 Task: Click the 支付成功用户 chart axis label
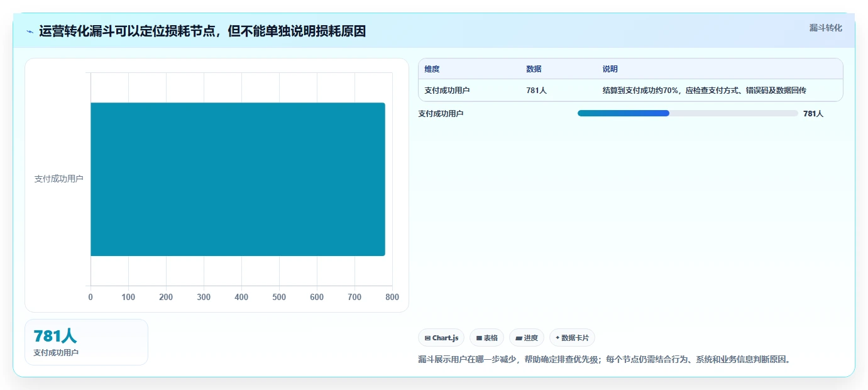[x=58, y=179]
